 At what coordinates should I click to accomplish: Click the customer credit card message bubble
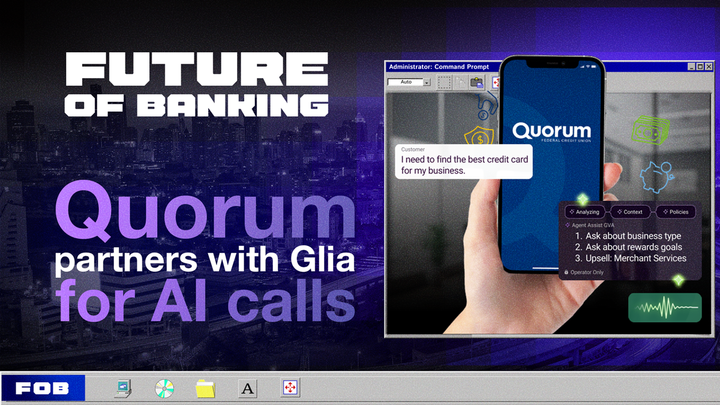click(x=464, y=162)
